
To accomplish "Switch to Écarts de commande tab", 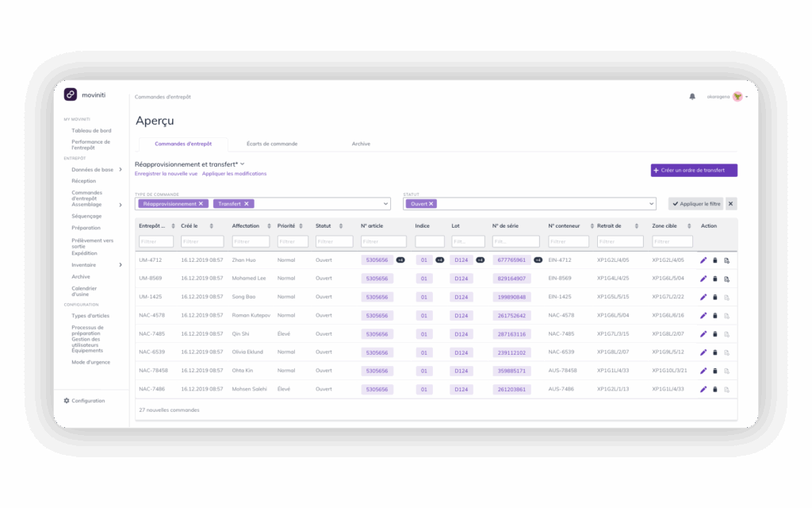I will click(x=272, y=144).
